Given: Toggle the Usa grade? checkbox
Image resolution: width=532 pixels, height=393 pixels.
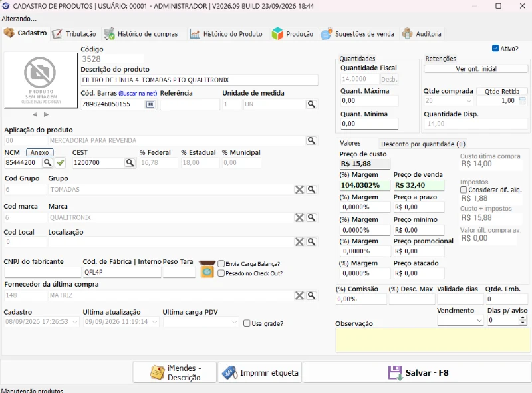Looking at the screenshot, I should 247,323.
